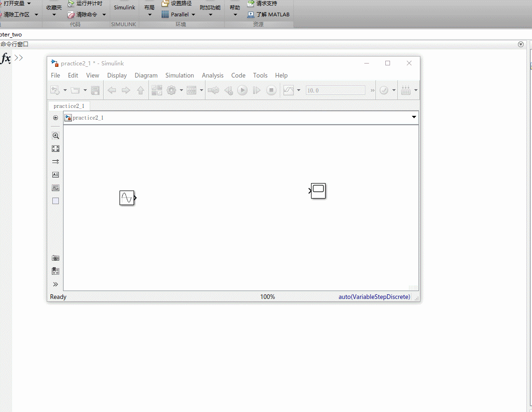
Task: Open the Simulation Data Inspector icon
Action: 289,90
